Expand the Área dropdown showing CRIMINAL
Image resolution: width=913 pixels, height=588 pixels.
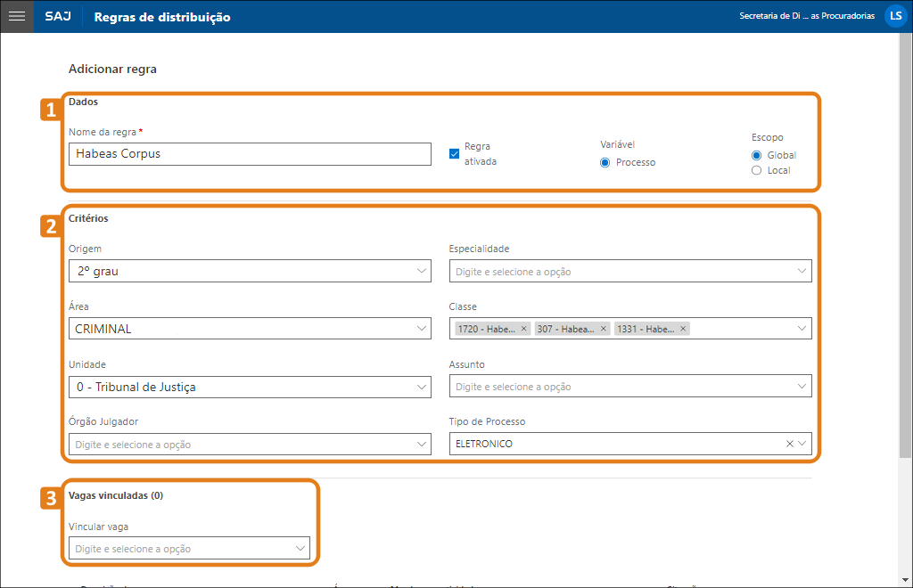click(x=250, y=329)
